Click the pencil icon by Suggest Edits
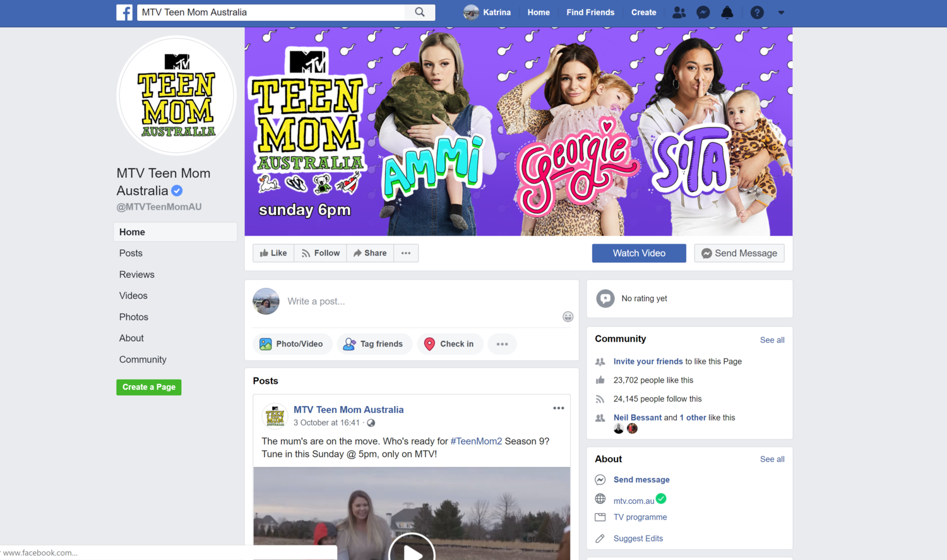 [600, 539]
